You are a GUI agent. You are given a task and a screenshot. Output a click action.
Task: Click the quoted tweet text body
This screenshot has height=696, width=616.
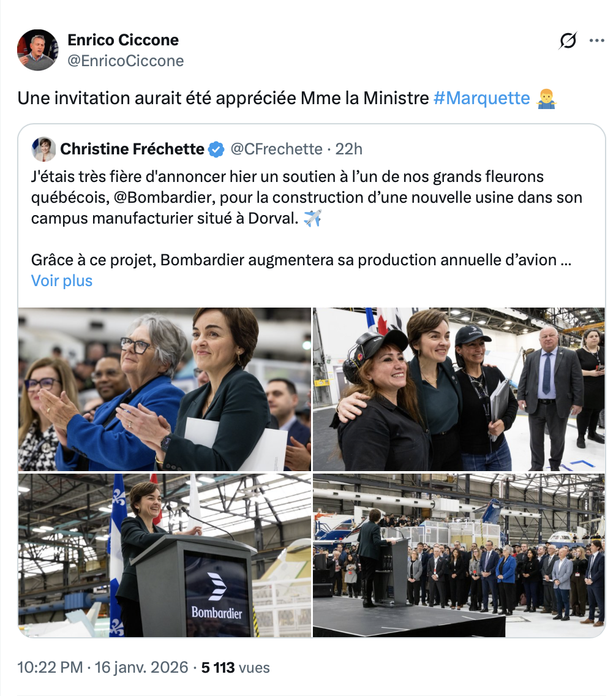(306, 218)
